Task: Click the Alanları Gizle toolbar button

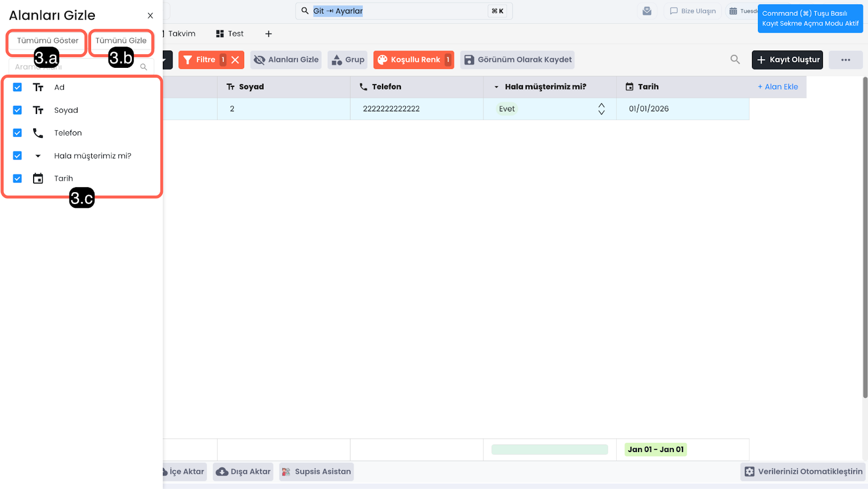Action: click(x=286, y=60)
